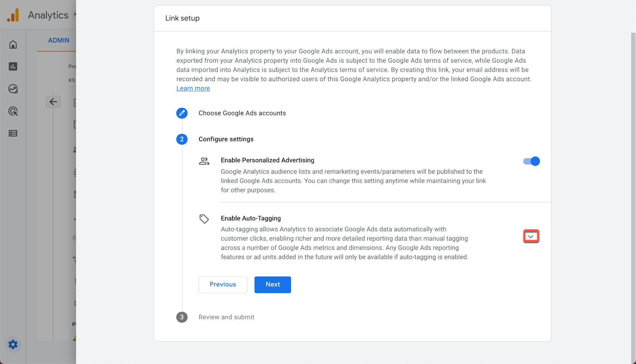Click the Admin gear icon
The width and height of the screenshot is (636, 364).
coord(13,344)
